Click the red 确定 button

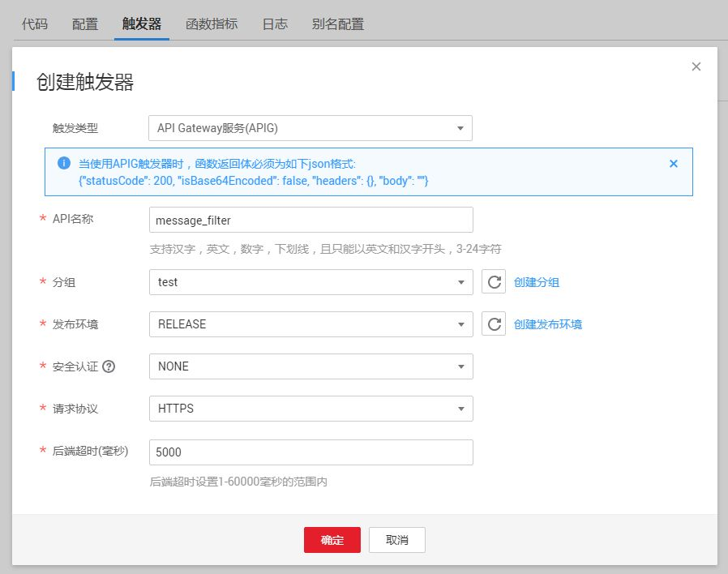tap(332, 540)
